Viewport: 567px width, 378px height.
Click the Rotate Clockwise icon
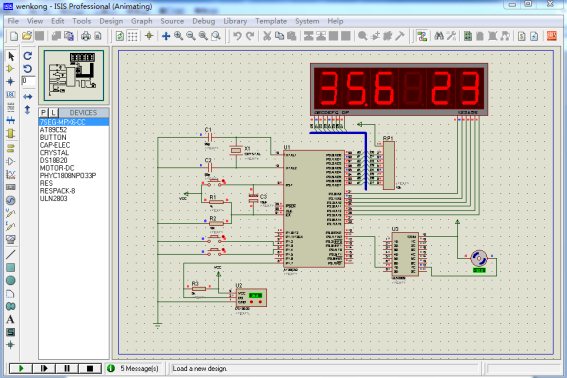tap(27, 56)
